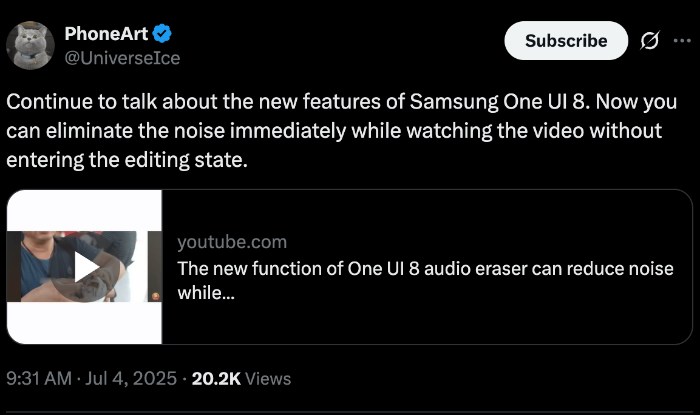Subscribe to PhoneArt
This screenshot has width=700, height=415.
(566, 41)
